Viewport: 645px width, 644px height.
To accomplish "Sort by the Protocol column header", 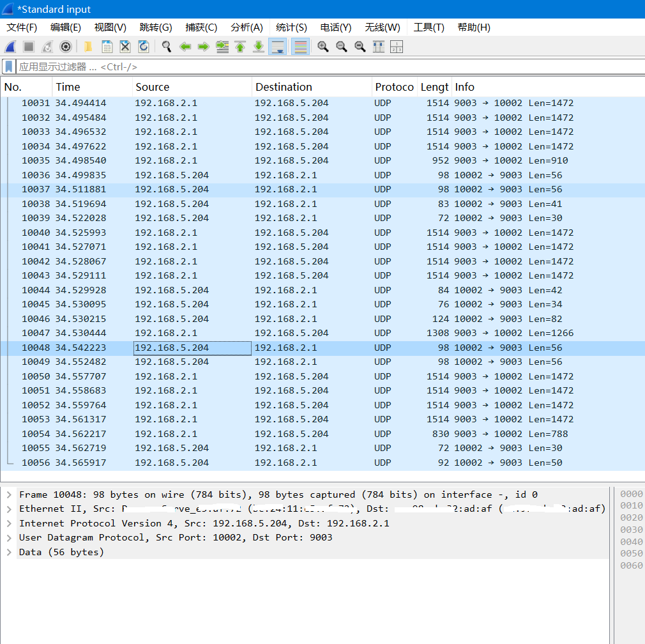I will (395, 87).
